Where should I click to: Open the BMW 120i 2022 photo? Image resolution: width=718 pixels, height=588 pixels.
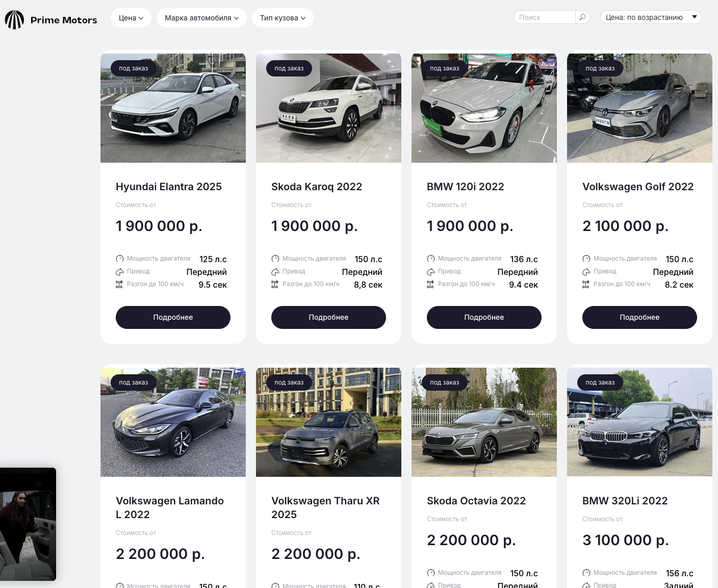tap(484, 108)
